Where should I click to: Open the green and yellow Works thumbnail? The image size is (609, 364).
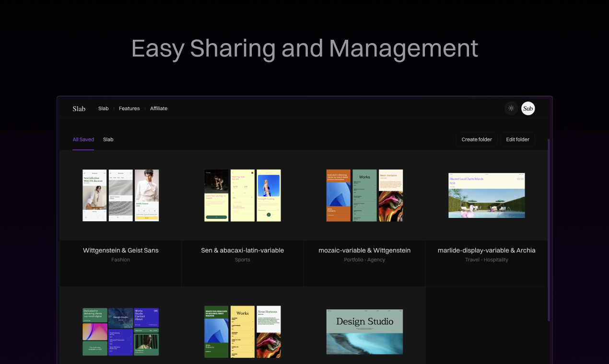click(243, 331)
